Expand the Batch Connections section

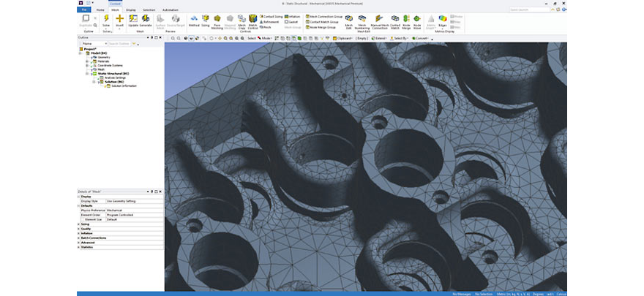[x=79, y=238]
